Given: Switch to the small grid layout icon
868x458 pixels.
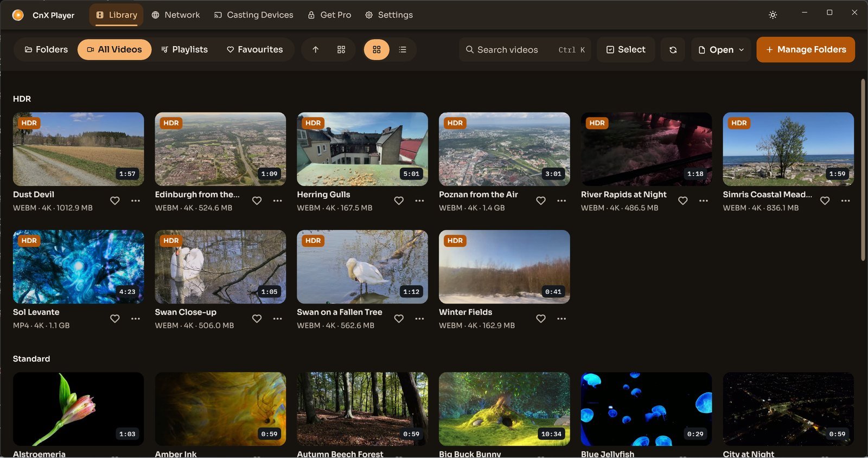Looking at the screenshot, I should 341,50.
